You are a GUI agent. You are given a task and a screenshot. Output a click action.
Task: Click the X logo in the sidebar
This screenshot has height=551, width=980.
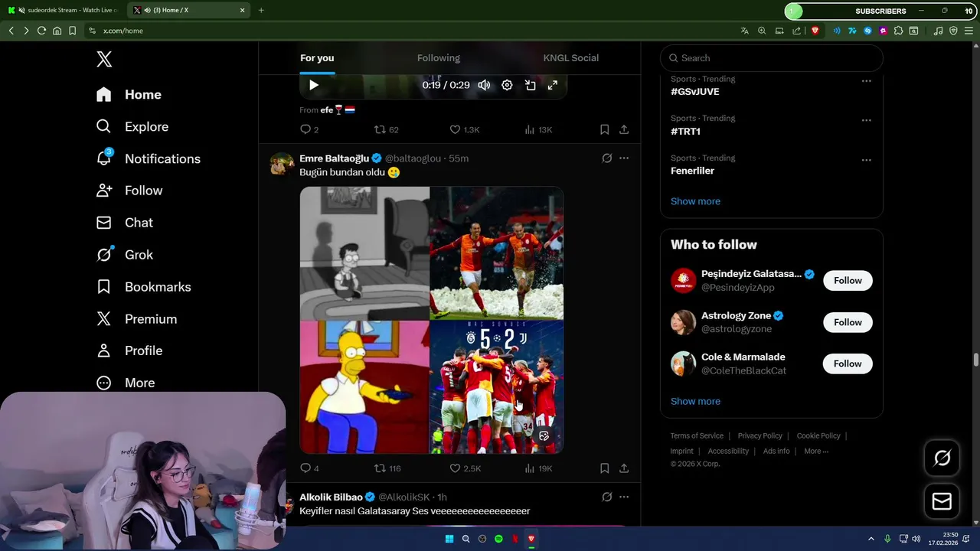tap(104, 59)
